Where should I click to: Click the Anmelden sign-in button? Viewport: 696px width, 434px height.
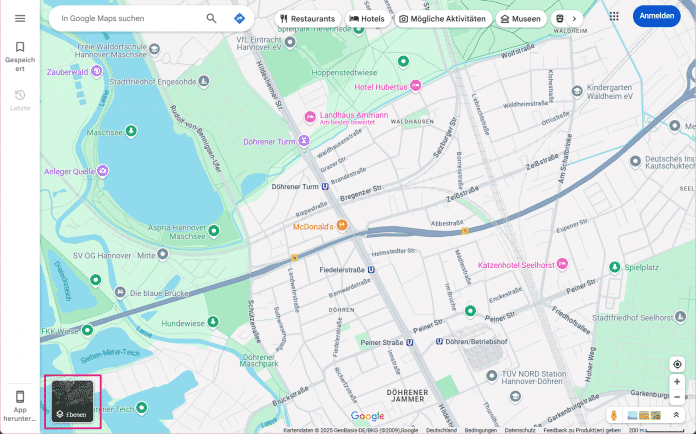pyautogui.click(x=656, y=17)
